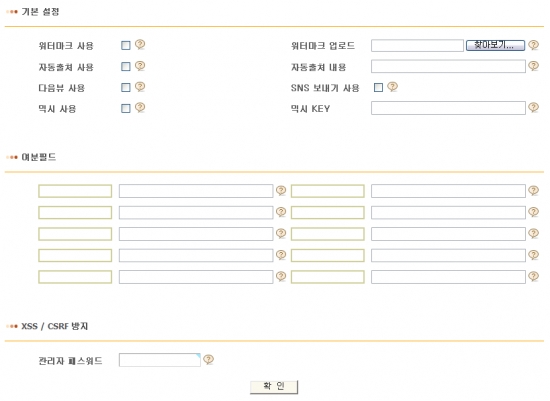Image resolution: width=550 pixels, height=401 pixels.
Task: Click the 확인 confirm button
Action: point(274,387)
